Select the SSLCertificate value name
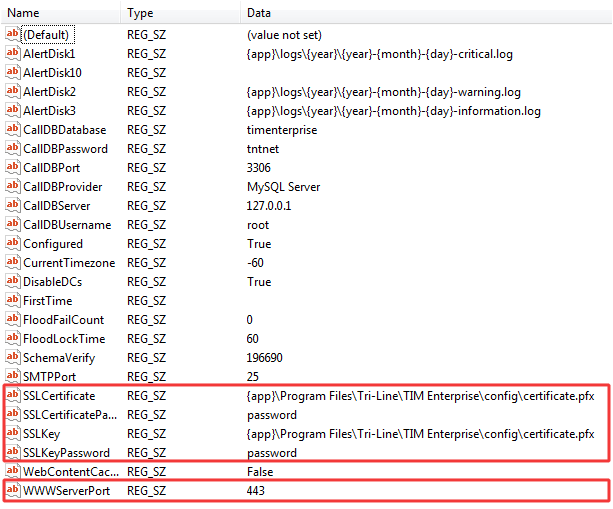Image resolution: width=613 pixels, height=509 pixels. [x=59, y=396]
